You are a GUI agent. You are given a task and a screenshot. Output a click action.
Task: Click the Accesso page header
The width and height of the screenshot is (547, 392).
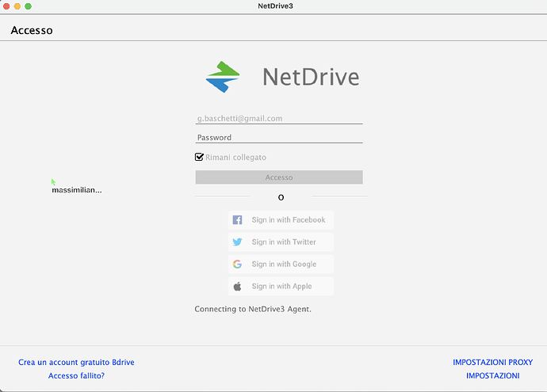point(32,31)
